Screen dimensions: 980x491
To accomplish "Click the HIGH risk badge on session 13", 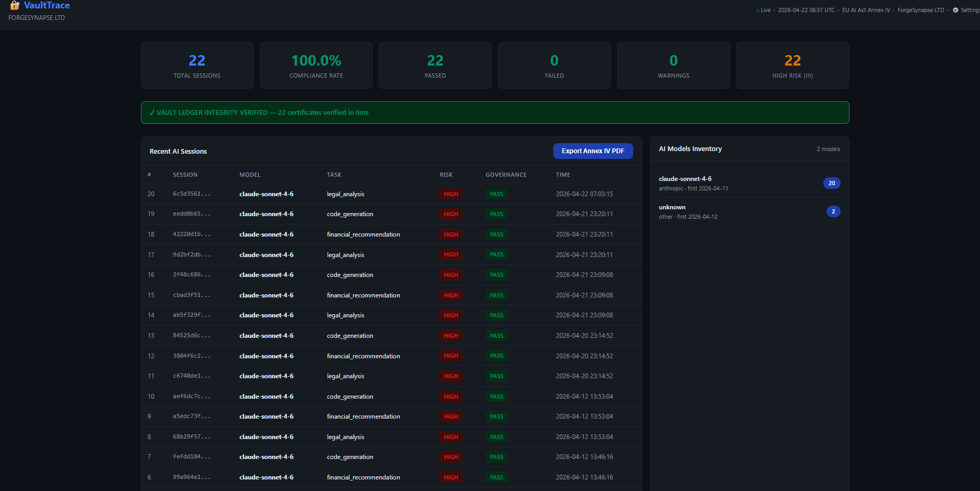I will [451, 336].
